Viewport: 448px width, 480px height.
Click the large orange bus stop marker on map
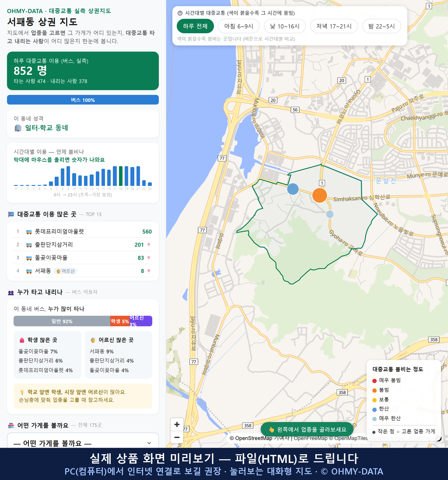pos(320,195)
